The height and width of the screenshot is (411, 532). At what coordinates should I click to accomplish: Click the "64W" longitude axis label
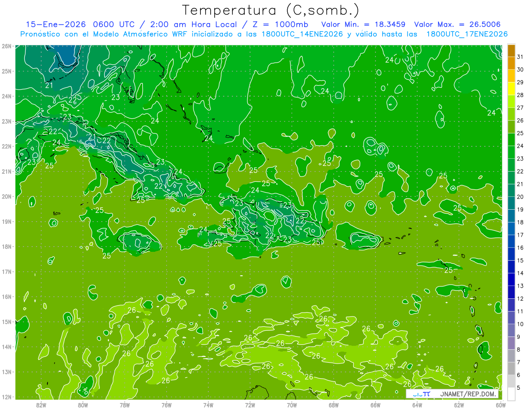coord(417,405)
